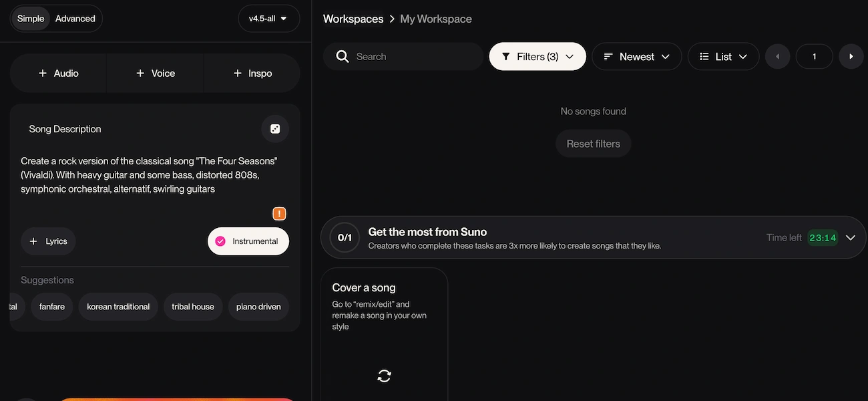Click the No songs found message

pyautogui.click(x=594, y=111)
